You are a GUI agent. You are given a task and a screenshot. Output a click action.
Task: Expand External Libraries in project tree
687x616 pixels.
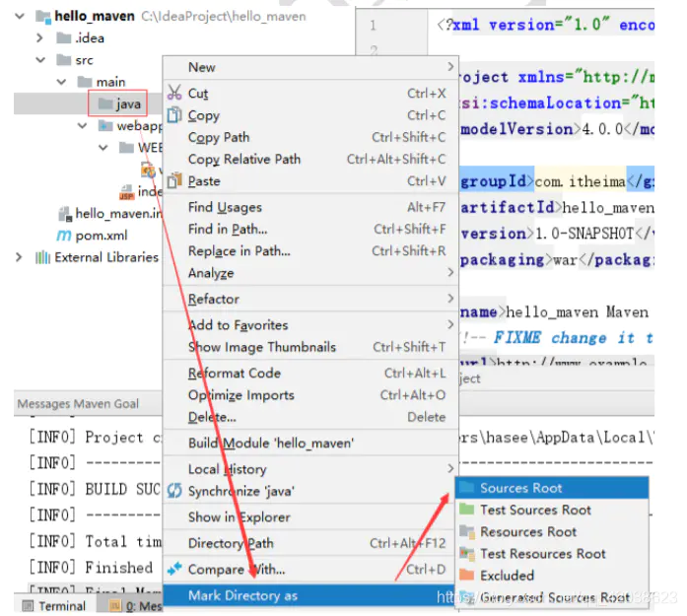[x=19, y=256]
